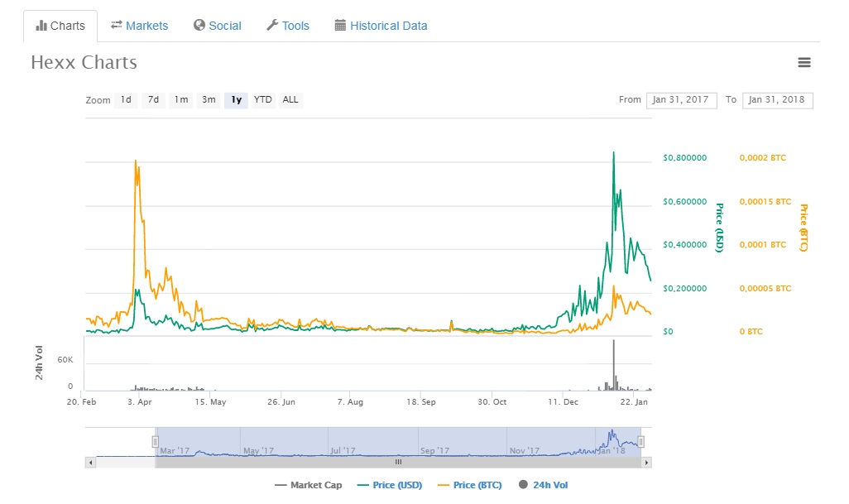Screen dimensions: 849x504
Task: Click the 0.0002 BTC axis label
Action: [762, 157]
